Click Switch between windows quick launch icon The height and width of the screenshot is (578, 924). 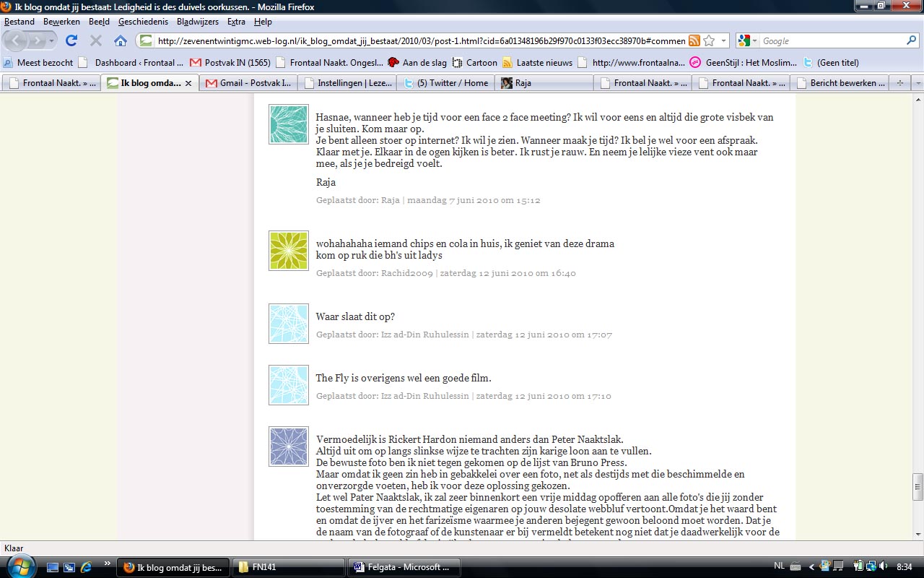(69, 567)
